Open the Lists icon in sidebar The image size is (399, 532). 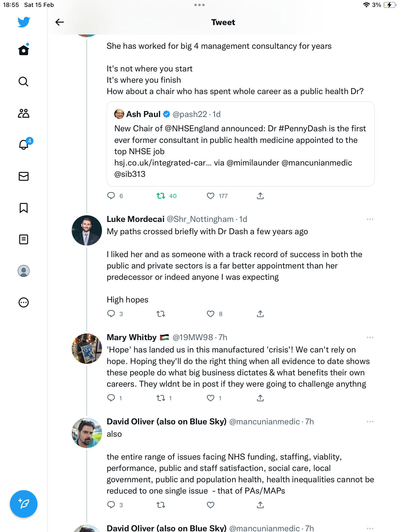tap(23, 239)
